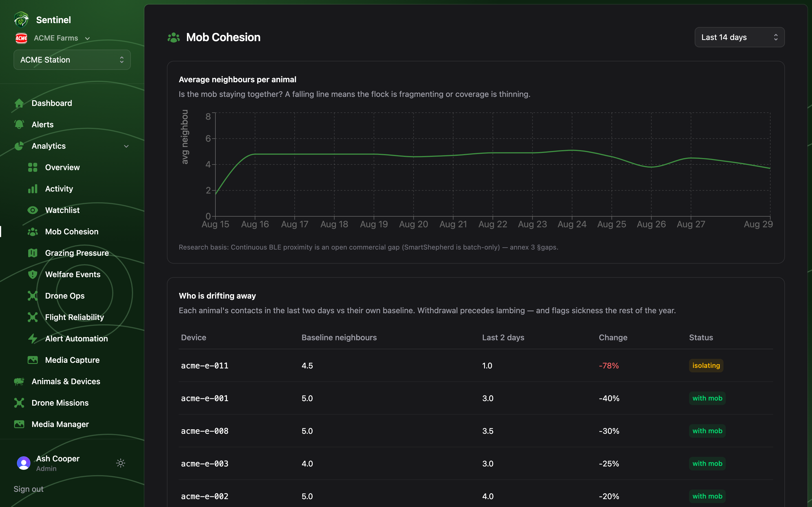Click the Alert Automation lightning icon
The height and width of the screenshot is (507, 812).
pyautogui.click(x=32, y=339)
